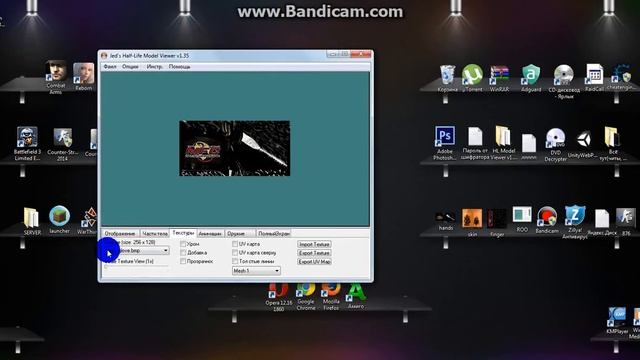640x360 pixels.
Task: Open the UnityWebPlayer icon
Action: coord(583,144)
